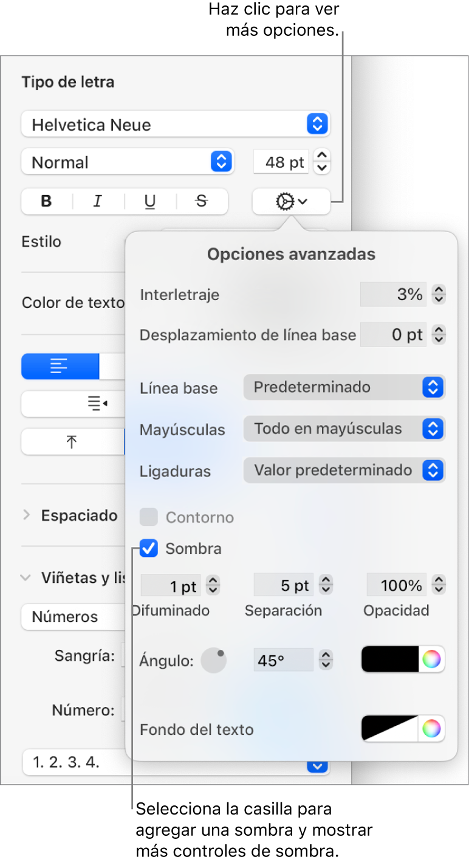Image resolution: width=469 pixels, height=868 pixels.
Task: Open the Helvetica Neue font dropdown
Action: click(x=175, y=125)
